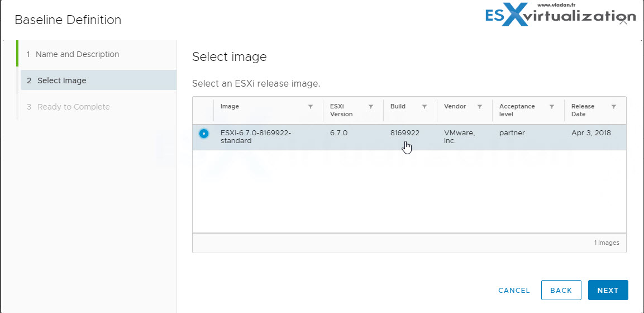Click the VMware, Inc. vendor cell
Viewport: 644px width, 313px height.
[459, 137]
